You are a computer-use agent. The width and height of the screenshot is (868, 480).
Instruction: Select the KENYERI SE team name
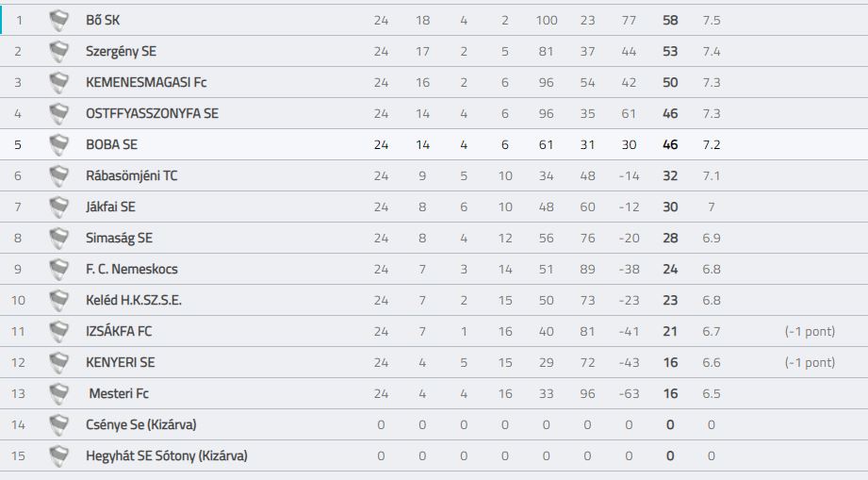tap(121, 362)
